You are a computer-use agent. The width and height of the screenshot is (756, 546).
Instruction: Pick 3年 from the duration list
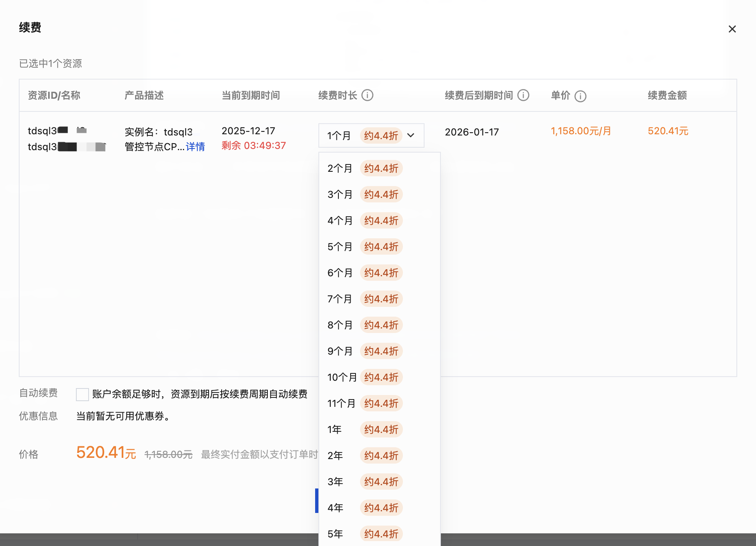[x=335, y=482]
